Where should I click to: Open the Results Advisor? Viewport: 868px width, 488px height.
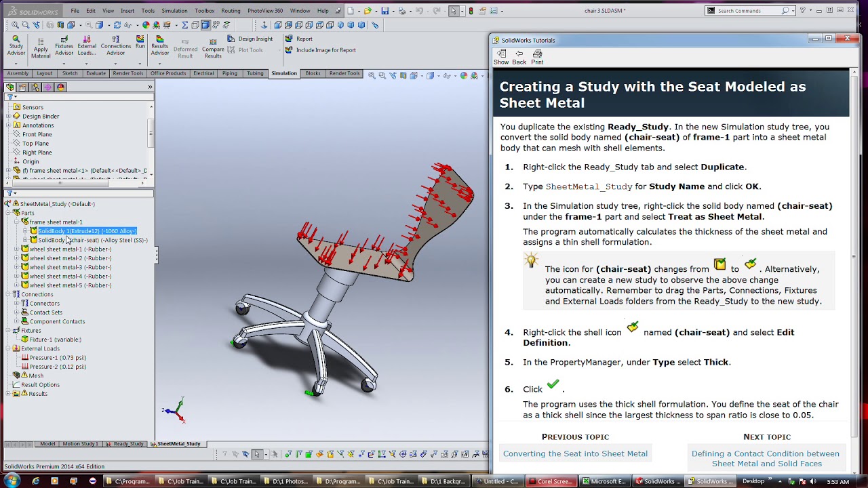point(160,45)
